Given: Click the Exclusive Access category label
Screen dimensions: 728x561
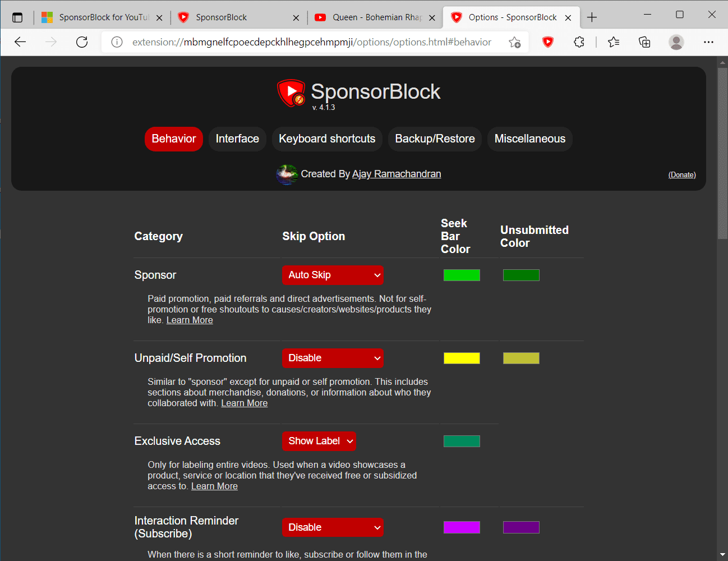Looking at the screenshot, I should [177, 441].
